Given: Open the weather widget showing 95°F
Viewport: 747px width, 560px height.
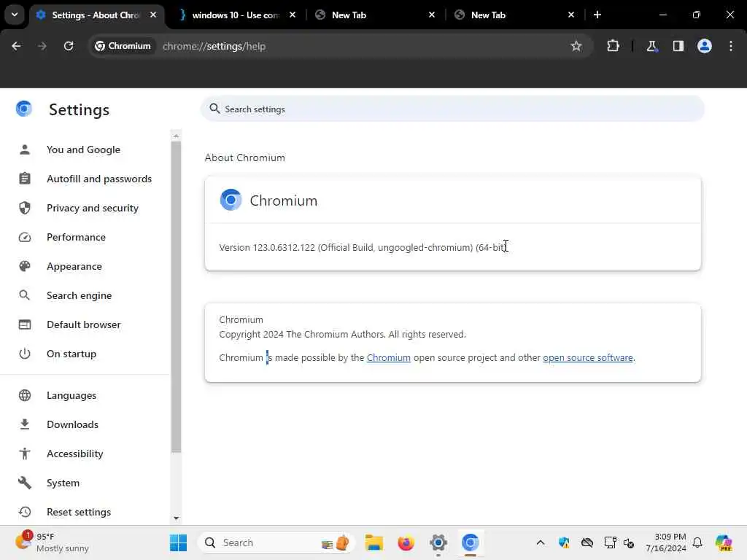Looking at the screenshot, I should coord(52,542).
